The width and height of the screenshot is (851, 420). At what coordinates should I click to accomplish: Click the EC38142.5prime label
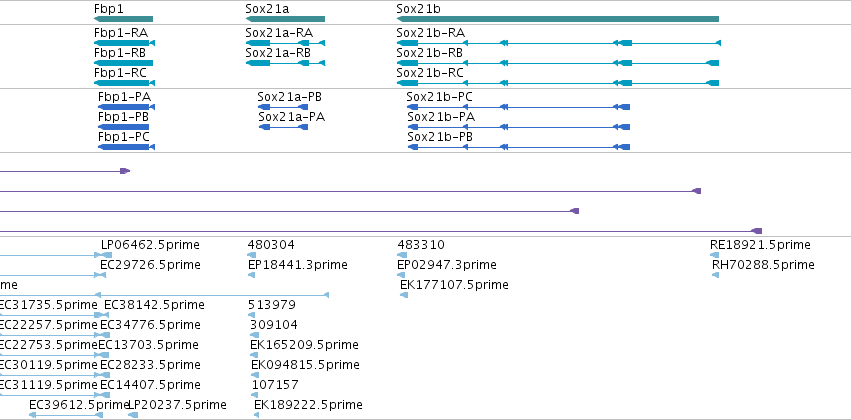(x=154, y=305)
